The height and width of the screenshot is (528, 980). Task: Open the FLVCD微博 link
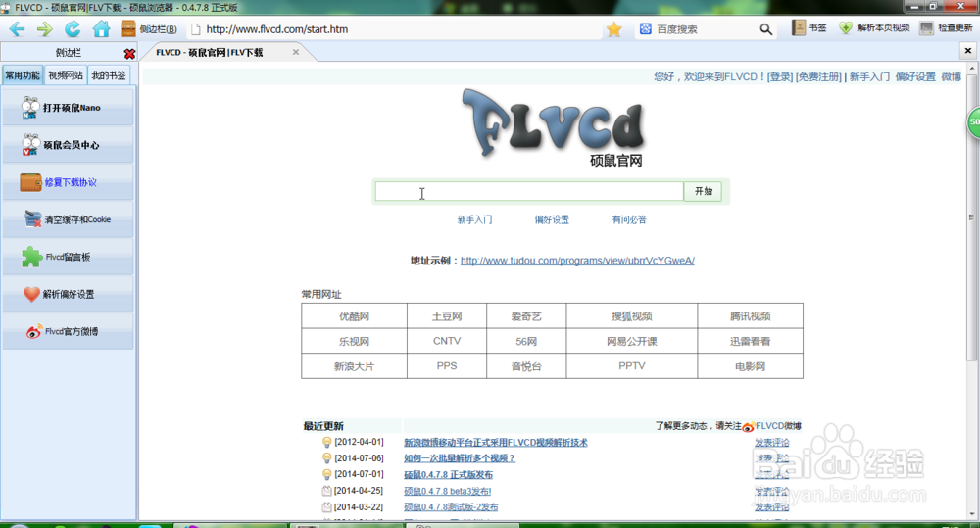click(x=777, y=426)
